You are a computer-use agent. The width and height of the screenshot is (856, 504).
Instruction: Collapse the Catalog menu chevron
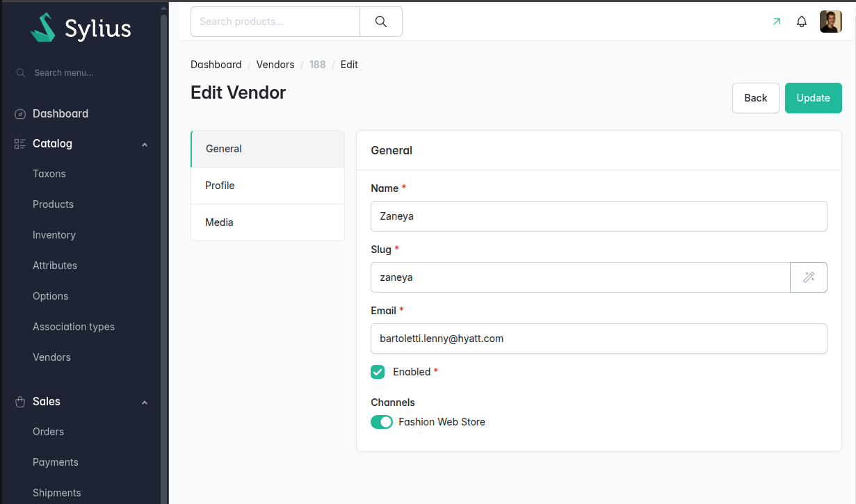click(x=145, y=145)
